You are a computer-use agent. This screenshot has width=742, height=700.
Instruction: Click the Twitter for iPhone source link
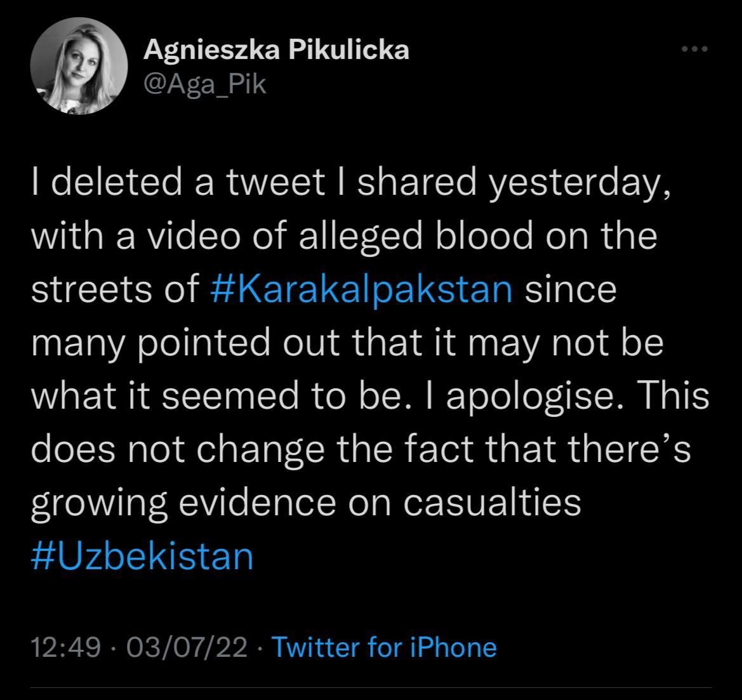click(384, 647)
